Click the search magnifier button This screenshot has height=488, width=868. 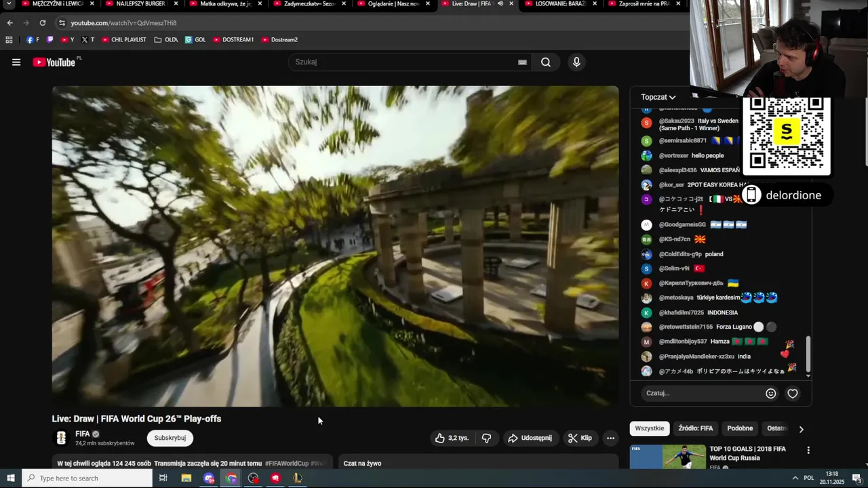click(x=546, y=62)
